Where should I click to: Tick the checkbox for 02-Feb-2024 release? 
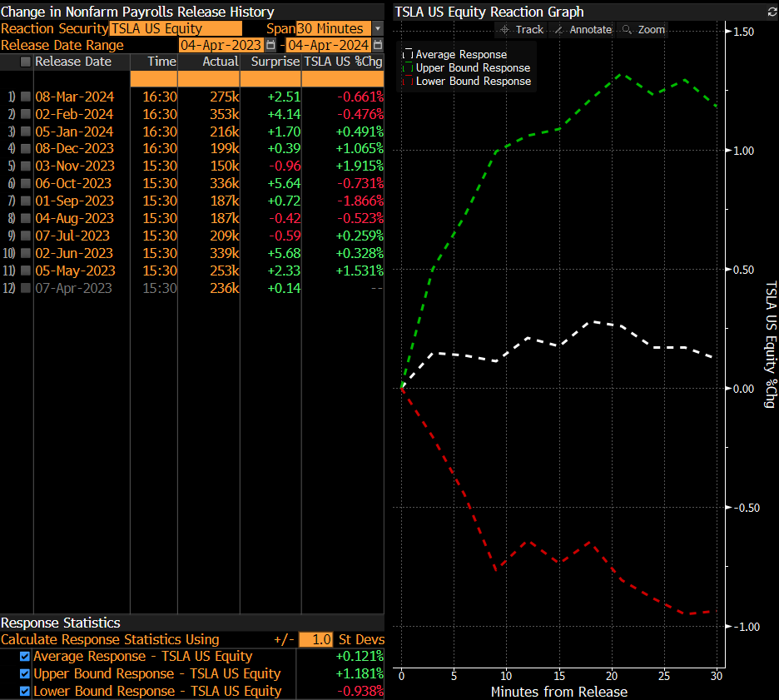click(x=25, y=114)
